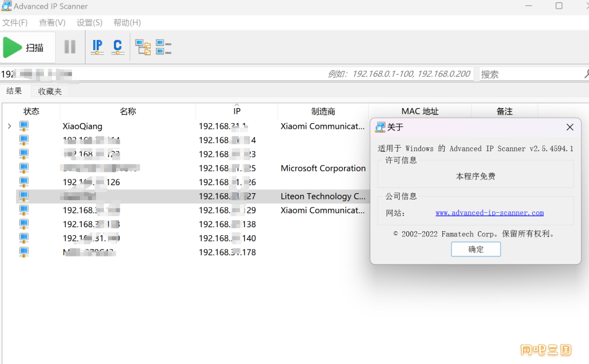Click device icon in Liteon Technology row
The height and width of the screenshot is (364, 589).
click(24, 196)
